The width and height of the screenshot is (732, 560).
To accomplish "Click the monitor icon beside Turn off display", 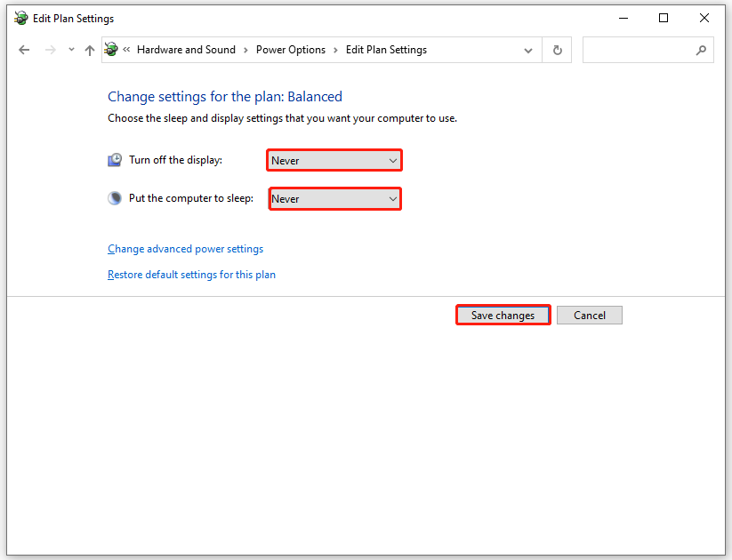I will 115,160.
